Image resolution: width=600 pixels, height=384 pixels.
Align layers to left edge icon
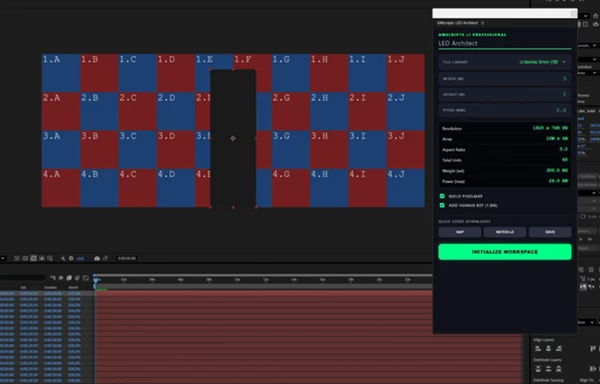pos(538,348)
